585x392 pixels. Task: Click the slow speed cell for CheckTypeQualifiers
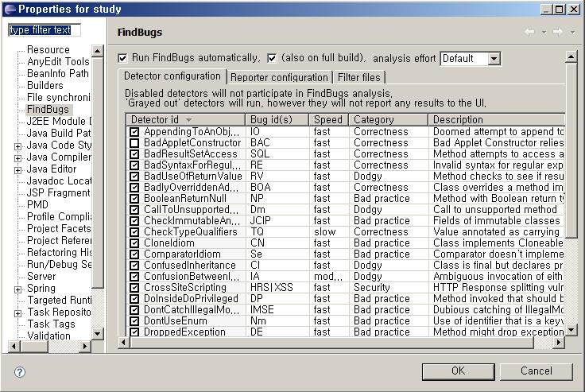324,232
